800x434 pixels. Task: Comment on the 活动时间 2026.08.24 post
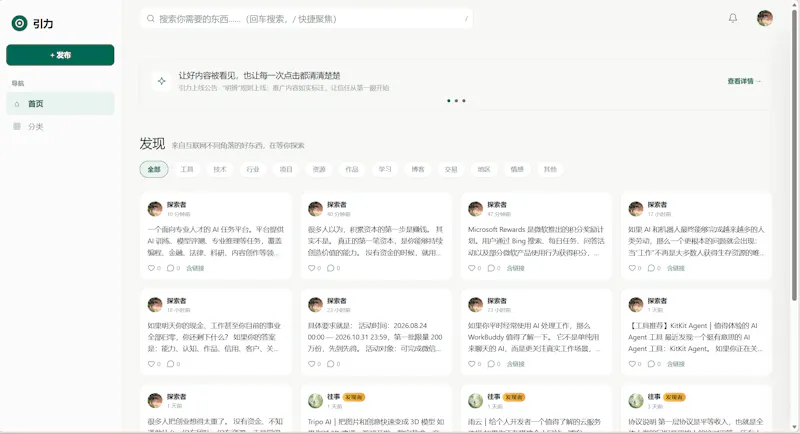click(334, 364)
